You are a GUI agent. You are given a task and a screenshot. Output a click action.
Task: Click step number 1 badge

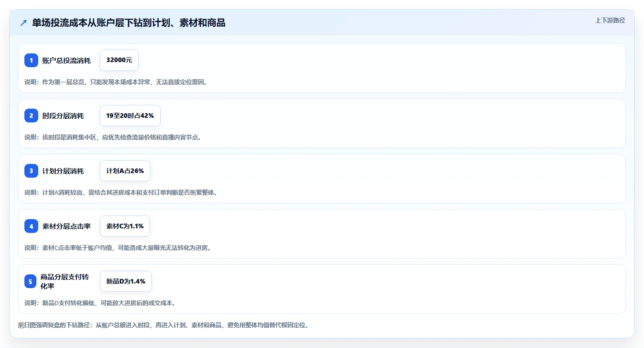pyautogui.click(x=31, y=60)
